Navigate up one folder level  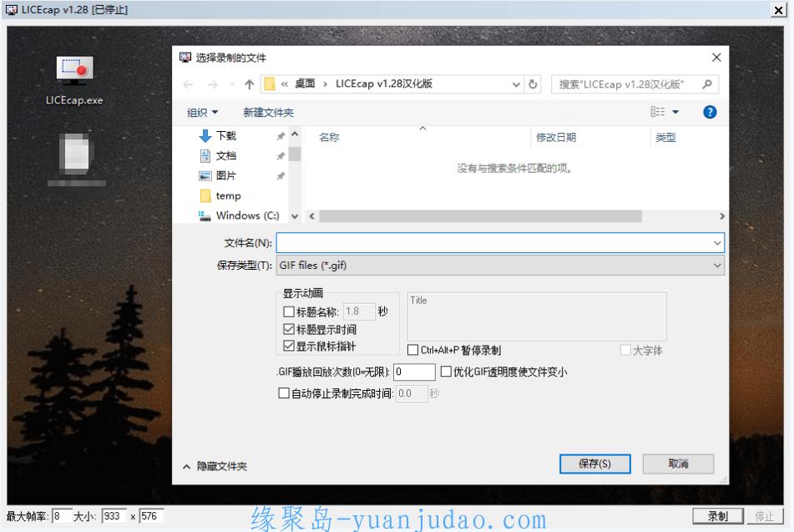249,84
